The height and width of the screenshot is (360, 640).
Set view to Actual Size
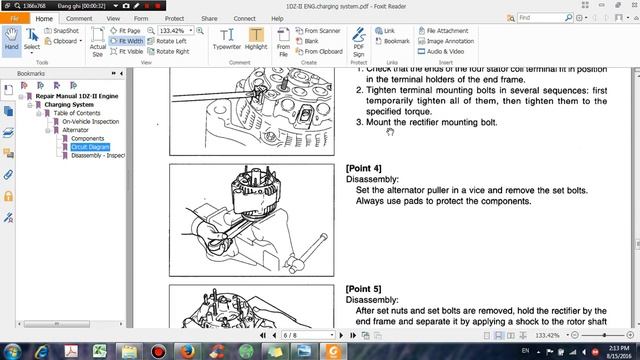coord(98,42)
